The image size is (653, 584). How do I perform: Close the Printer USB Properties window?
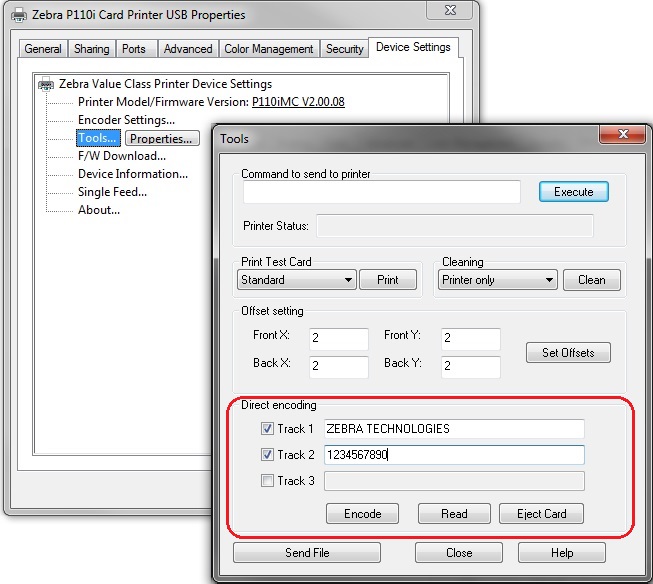(450, 10)
